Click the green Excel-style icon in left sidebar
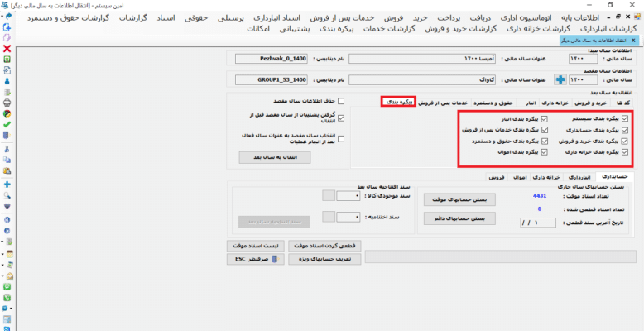 [7, 60]
